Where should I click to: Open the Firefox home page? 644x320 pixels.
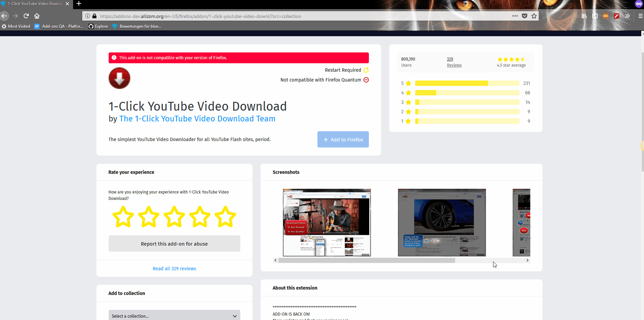coord(37,16)
